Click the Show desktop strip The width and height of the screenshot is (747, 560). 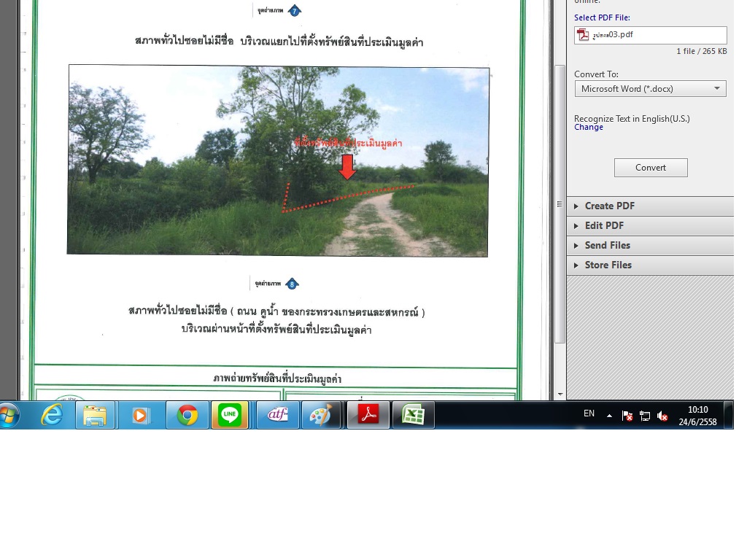pos(729,415)
